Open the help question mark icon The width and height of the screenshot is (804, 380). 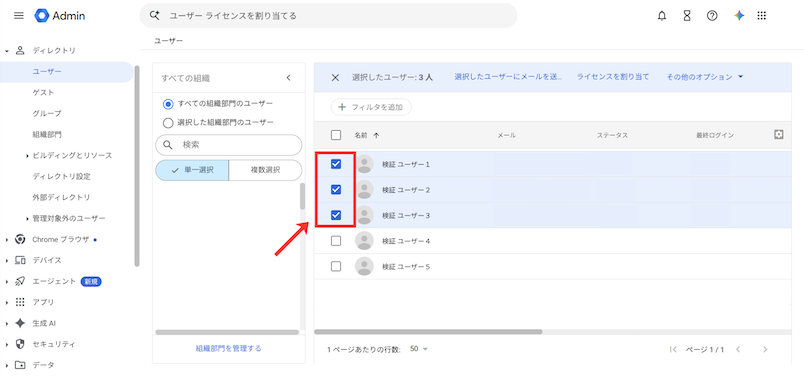[x=712, y=16]
